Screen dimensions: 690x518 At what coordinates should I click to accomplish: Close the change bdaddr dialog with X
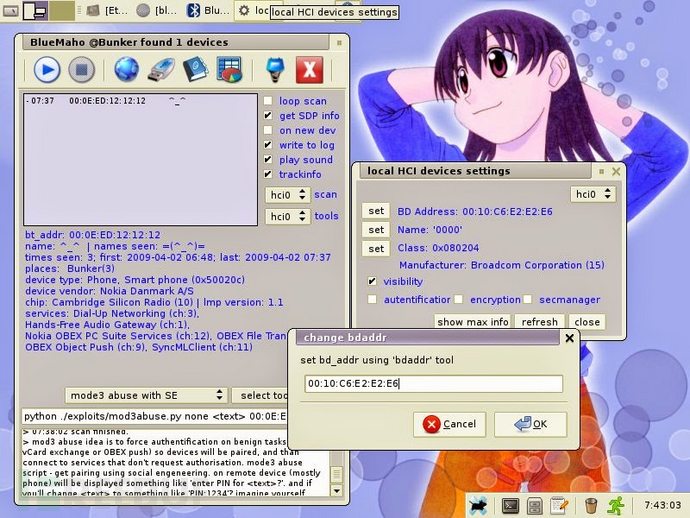pyautogui.click(x=569, y=338)
